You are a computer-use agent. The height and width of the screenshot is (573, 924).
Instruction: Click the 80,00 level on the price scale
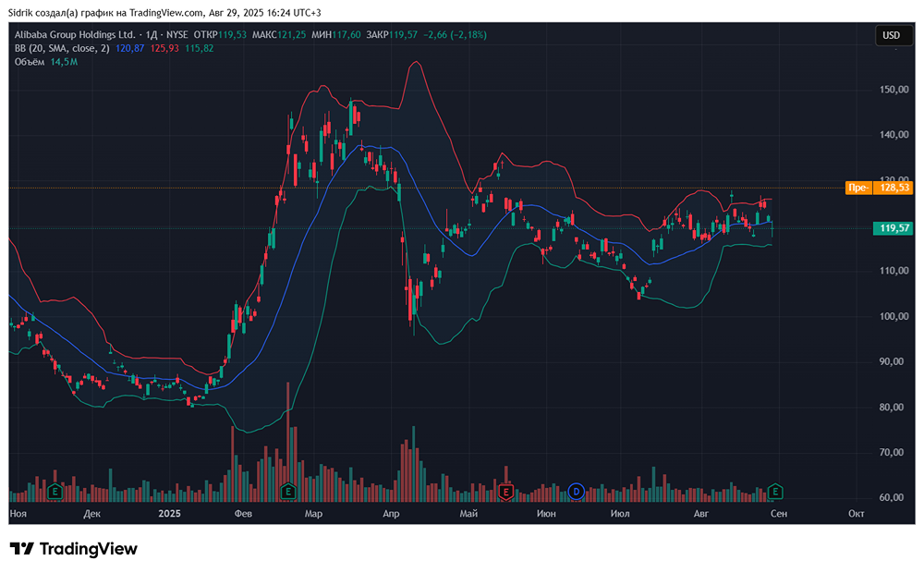[891, 408]
